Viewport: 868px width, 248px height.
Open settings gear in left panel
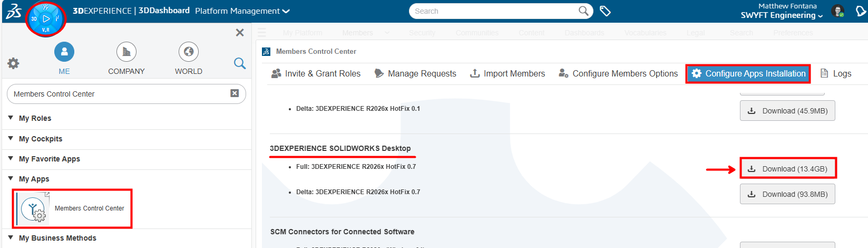coord(13,63)
